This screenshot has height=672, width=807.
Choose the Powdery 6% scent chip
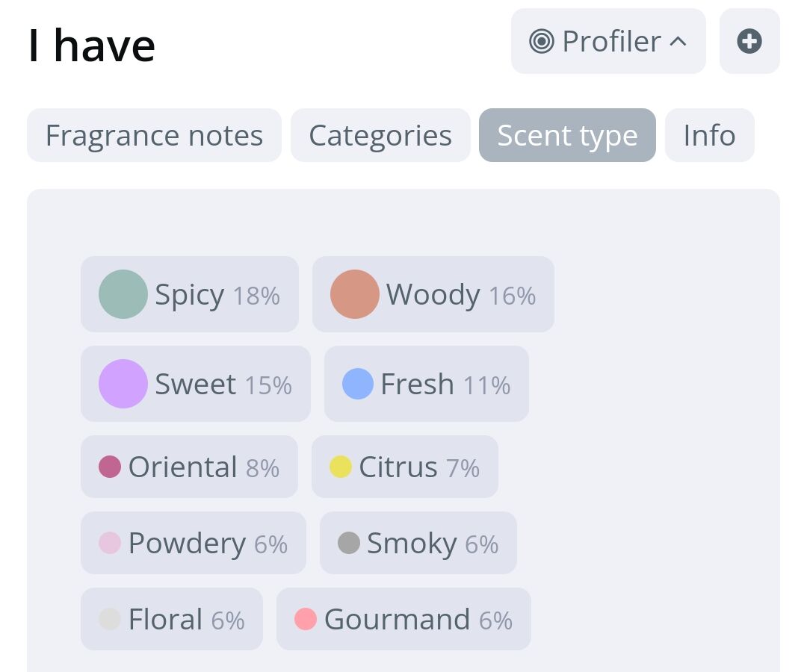194,543
